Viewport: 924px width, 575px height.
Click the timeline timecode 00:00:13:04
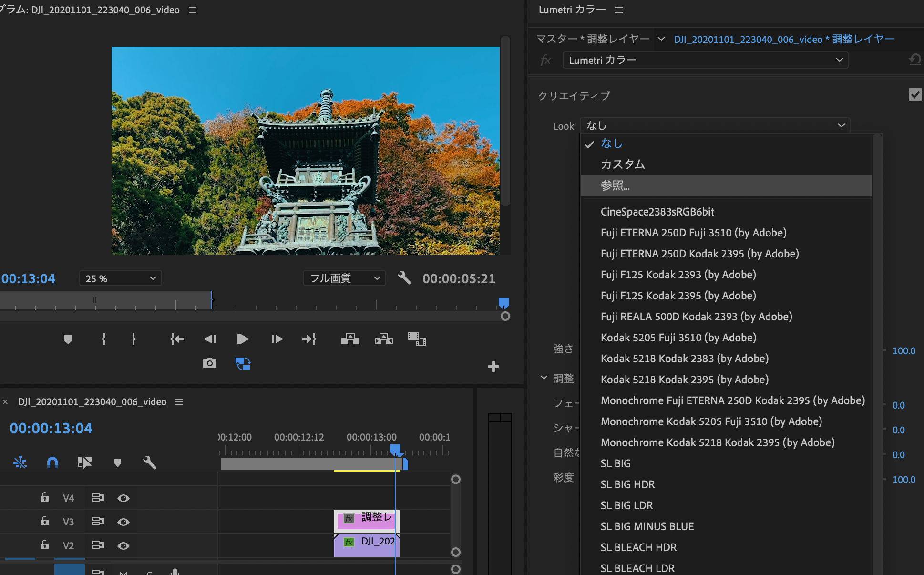[51, 428]
